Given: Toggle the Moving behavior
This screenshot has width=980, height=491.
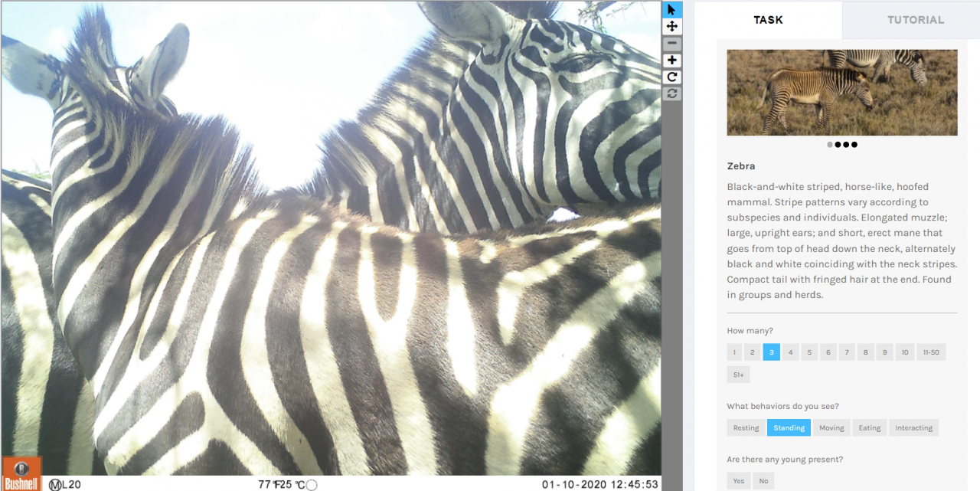Looking at the screenshot, I should pyautogui.click(x=831, y=427).
